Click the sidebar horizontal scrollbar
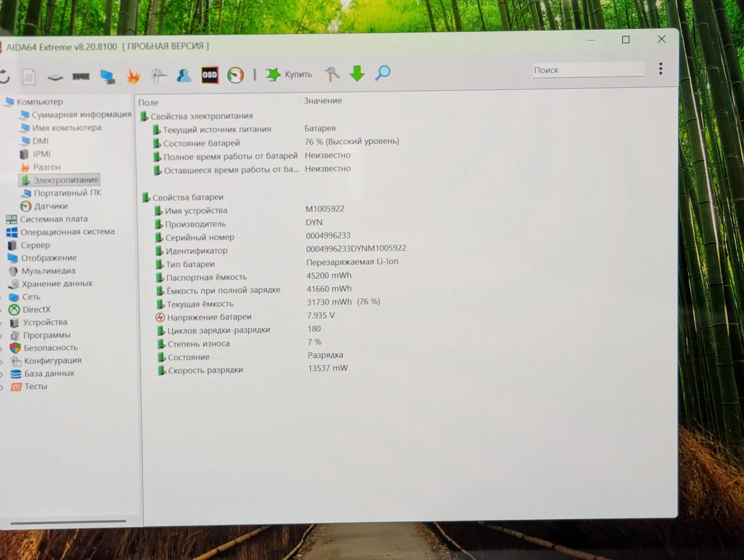The height and width of the screenshot is (560, 744). pyautogui.click(x=68, y=522)
